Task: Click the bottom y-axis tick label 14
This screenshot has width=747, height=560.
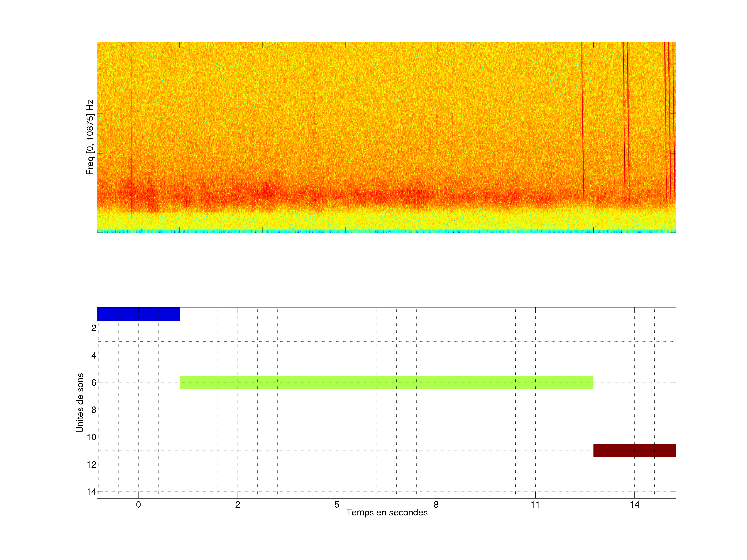Action: point(92,492)
